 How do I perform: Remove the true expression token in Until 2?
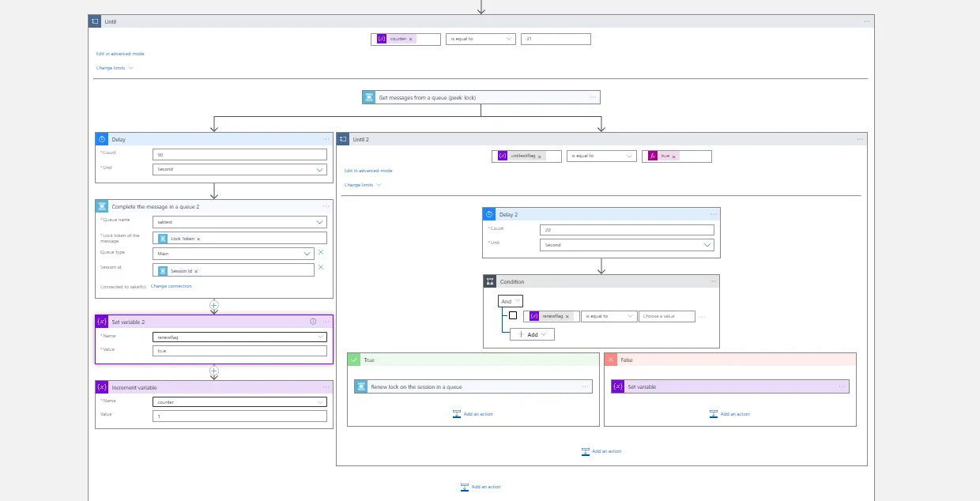click(675, 156)
